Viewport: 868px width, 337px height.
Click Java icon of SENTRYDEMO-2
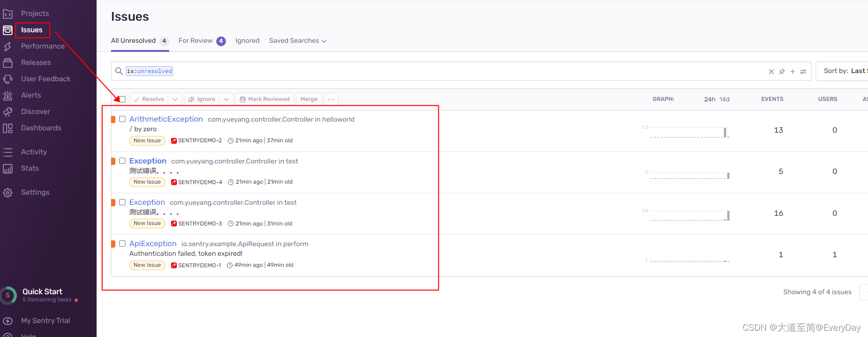click(x=174, y=141)
